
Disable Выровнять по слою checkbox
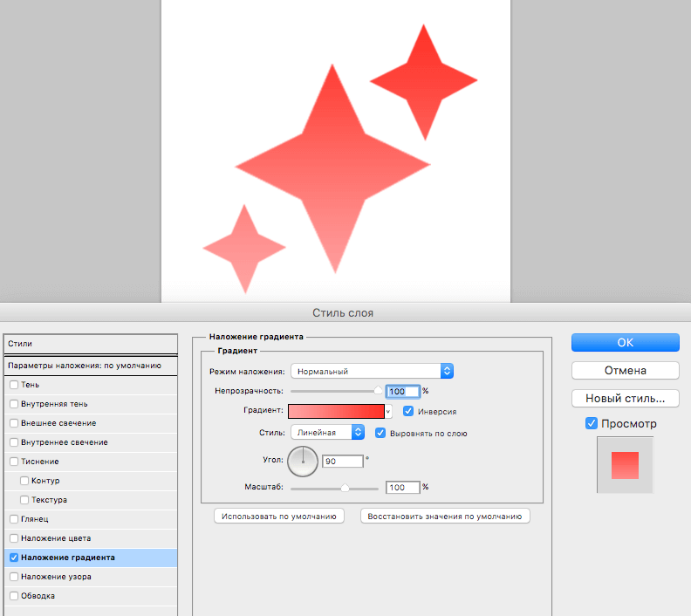[380, 433]
